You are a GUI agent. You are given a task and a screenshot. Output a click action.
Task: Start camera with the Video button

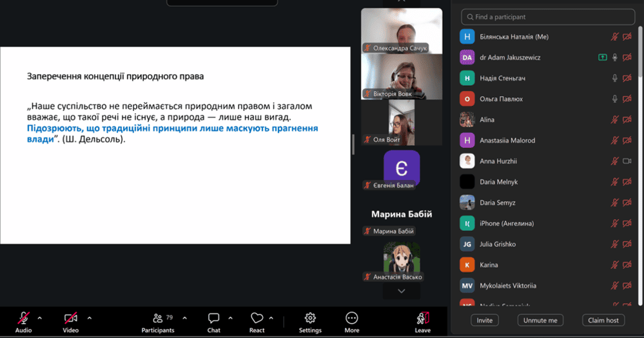click(70, 318)
